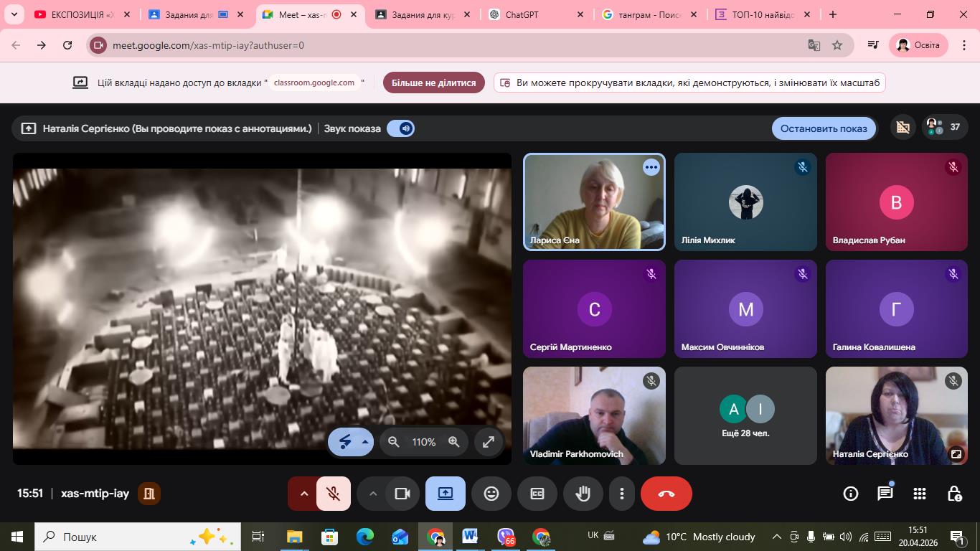Zoom in on the shared presentation
Screen dimensions: 980x551
click(454, 442)
